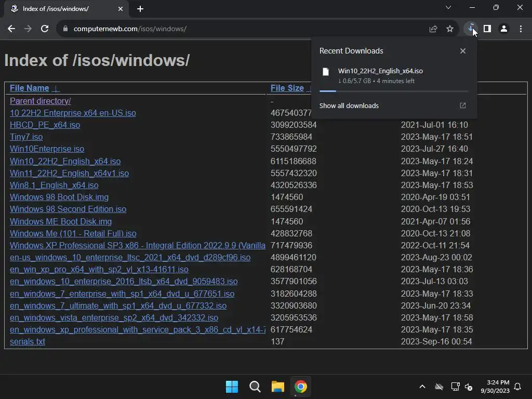The width and height of the screenshot is (532, 399).
Task: Download en_windows_7_ultimate_with_sp1 iso
Action: click(x=118, y=305)
